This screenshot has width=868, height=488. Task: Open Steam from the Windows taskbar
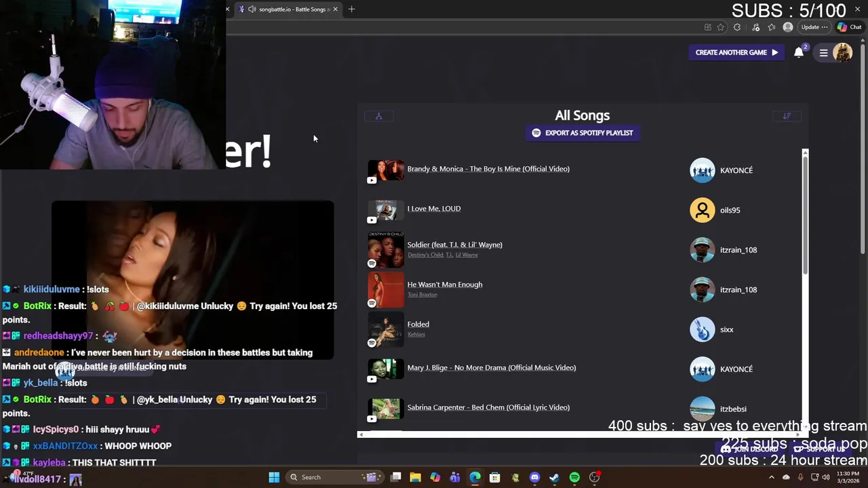tap(554, 477)
